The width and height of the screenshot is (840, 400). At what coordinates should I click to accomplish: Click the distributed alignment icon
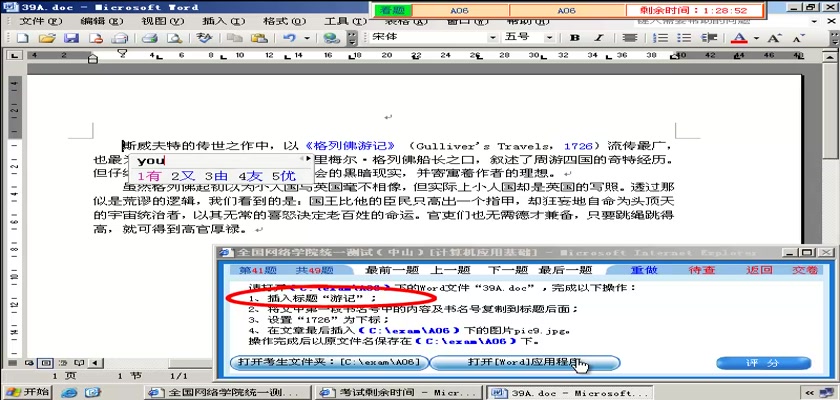click(630, 38)
